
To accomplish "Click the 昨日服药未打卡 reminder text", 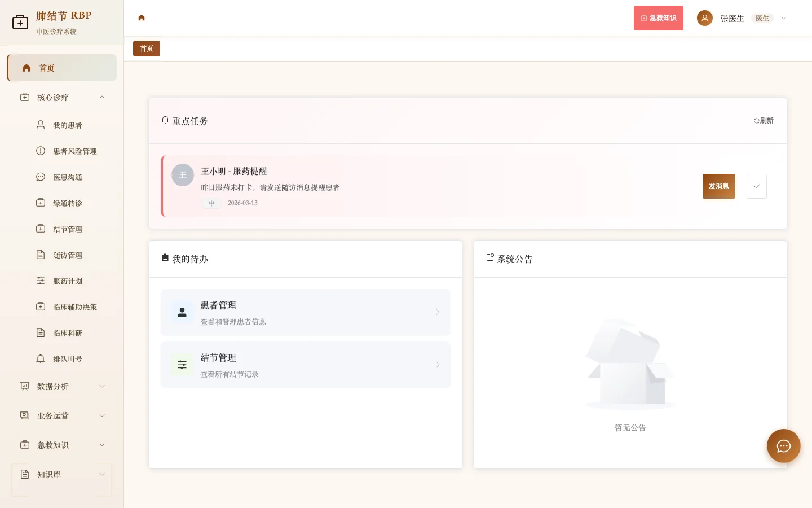I will [271, 187].
